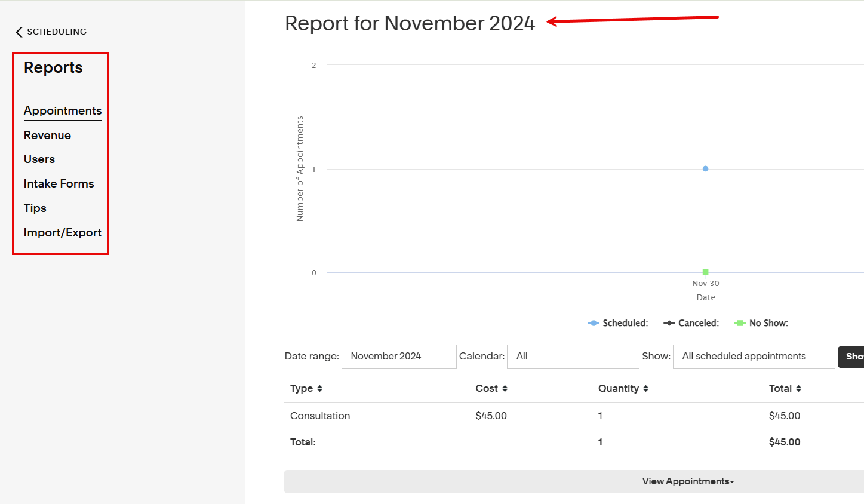Click the Canceled legend marker icon
The height and width of the screenshot is (504, 864).
click(669, 322)
